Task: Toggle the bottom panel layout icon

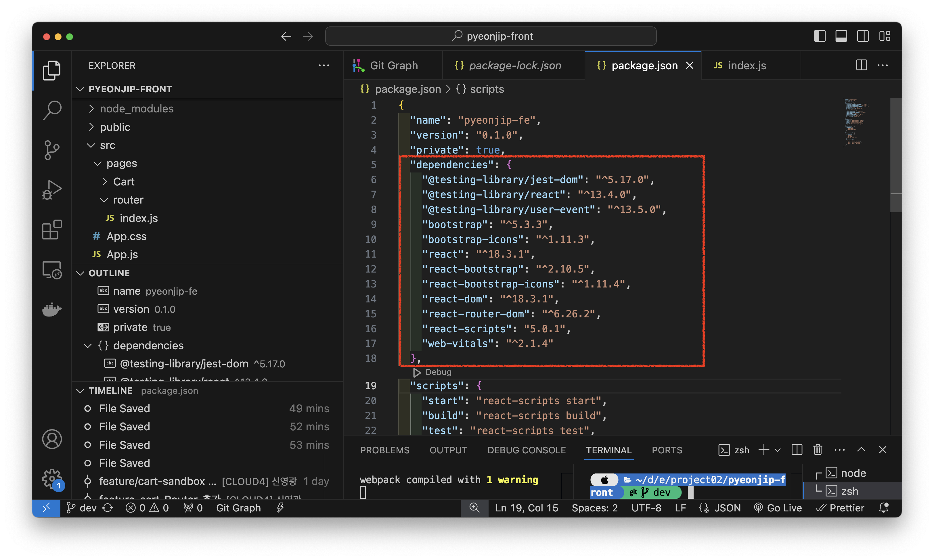Action: click(841, 36)
